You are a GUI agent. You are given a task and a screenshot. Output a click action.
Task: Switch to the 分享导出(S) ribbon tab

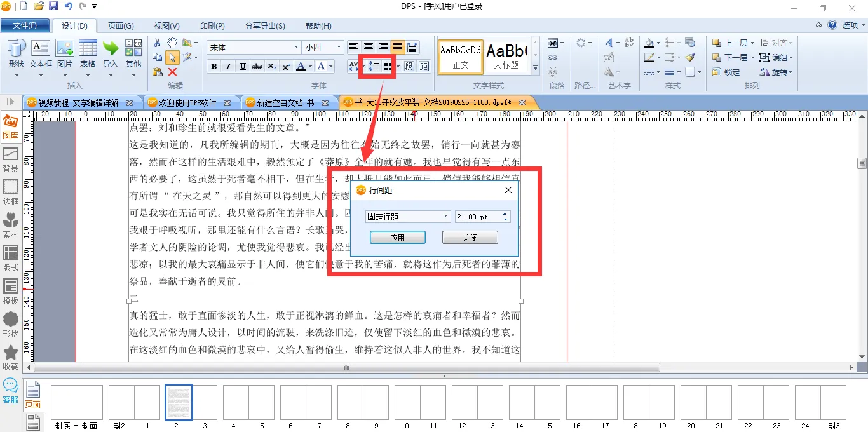265,25
